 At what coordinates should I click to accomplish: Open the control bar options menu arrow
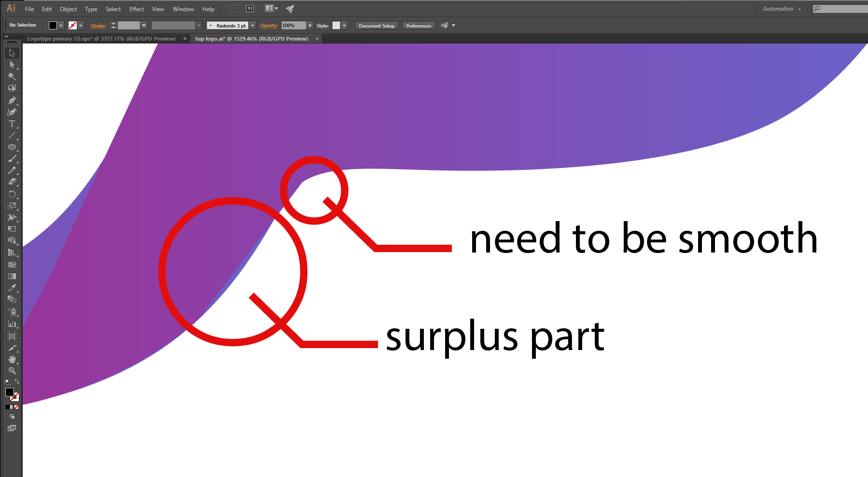tap(453, 26)
